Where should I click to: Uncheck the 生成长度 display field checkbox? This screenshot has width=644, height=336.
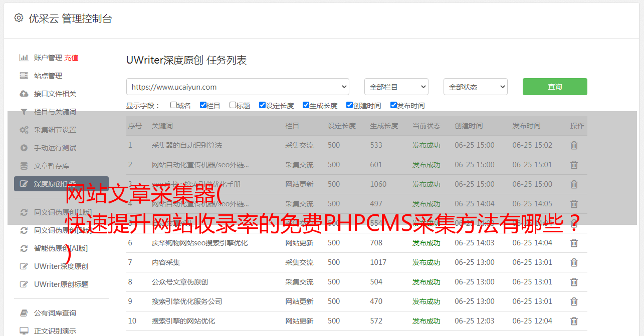[306, 105]
